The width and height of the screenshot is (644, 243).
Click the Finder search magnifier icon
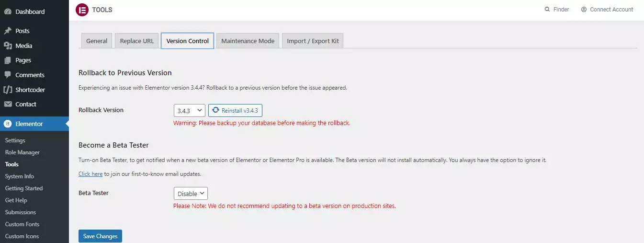(x=547, y=10)
